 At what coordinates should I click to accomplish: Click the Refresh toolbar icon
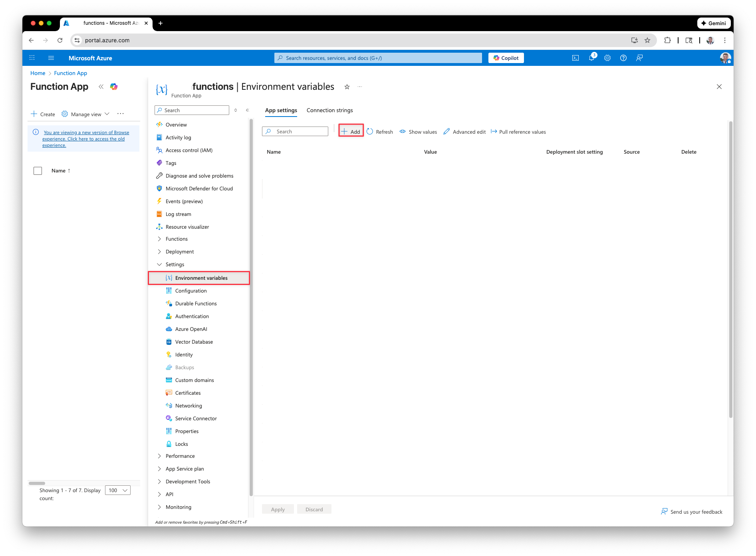pyautogui.click(x=380, y=132)
